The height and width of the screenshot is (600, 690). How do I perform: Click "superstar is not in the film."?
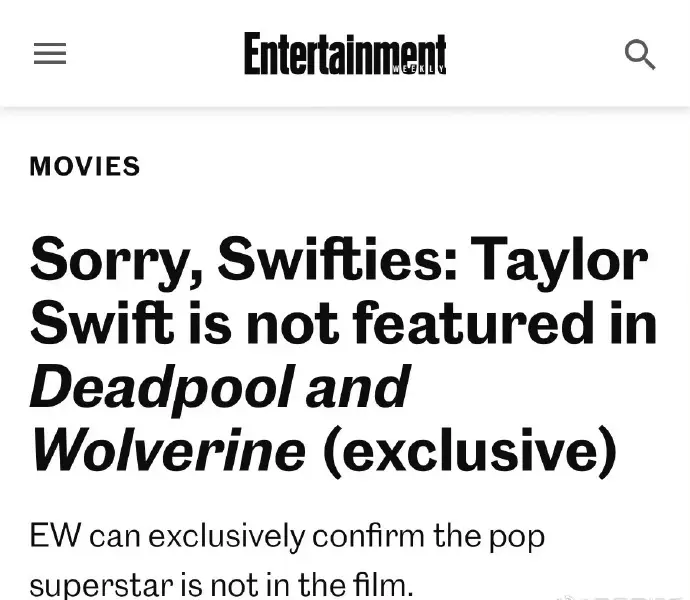pos(222,585)
